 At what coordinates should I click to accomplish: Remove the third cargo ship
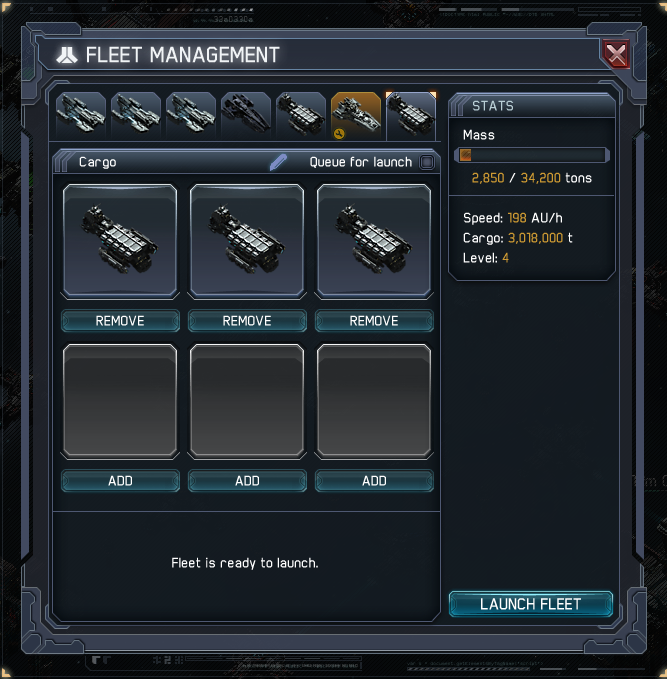pyautogui.click(x=374, y=321)
